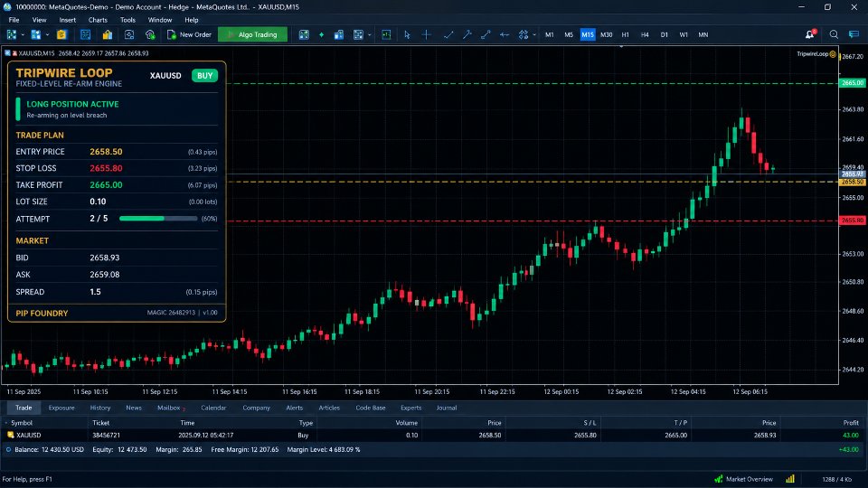Image resolution: width=868 pixels, height=488 pixels.
Task: Click the green BUY badge in panel
Action: [x=205, y=76]
